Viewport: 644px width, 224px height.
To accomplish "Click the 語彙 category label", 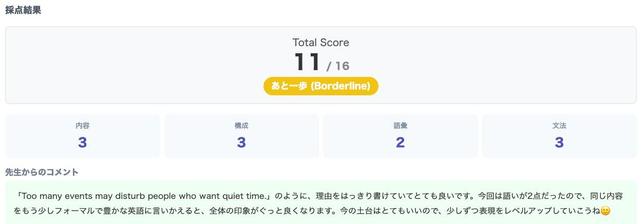I will click(401, 125).
